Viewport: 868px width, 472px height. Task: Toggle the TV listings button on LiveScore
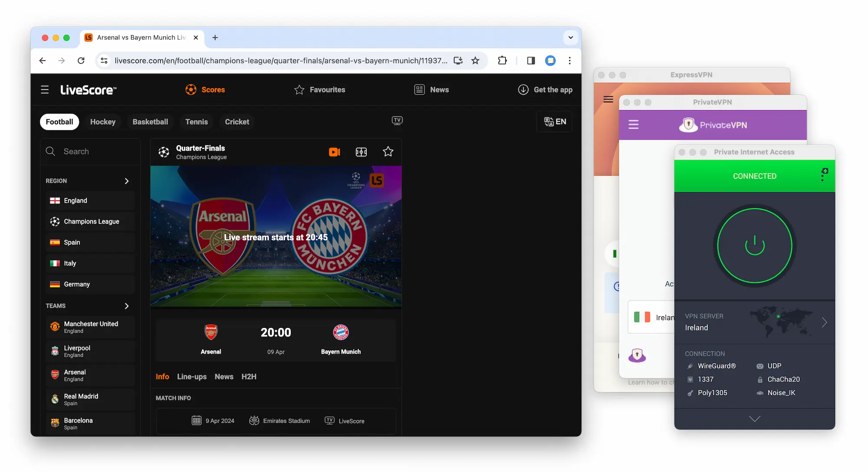coord(397,120)
